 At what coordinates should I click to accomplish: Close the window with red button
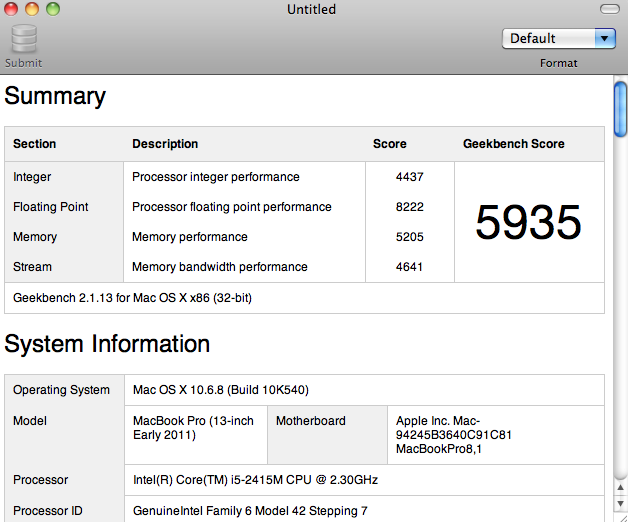coord(11,9)
